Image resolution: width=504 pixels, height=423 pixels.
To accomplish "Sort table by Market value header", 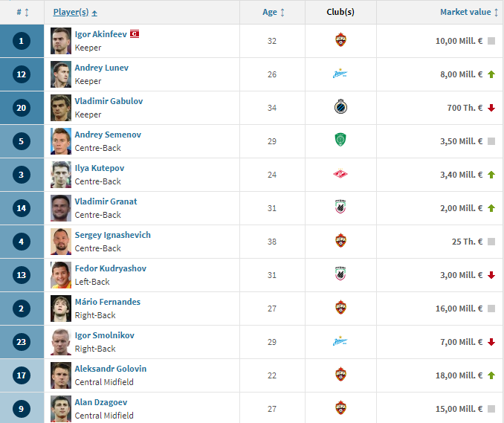I will click(x=469, y=12).
